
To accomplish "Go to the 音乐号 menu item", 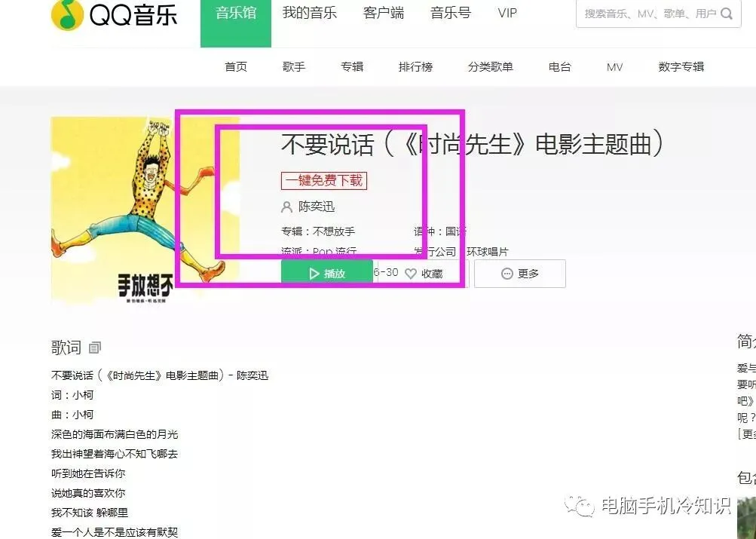I will click(450, 13).
